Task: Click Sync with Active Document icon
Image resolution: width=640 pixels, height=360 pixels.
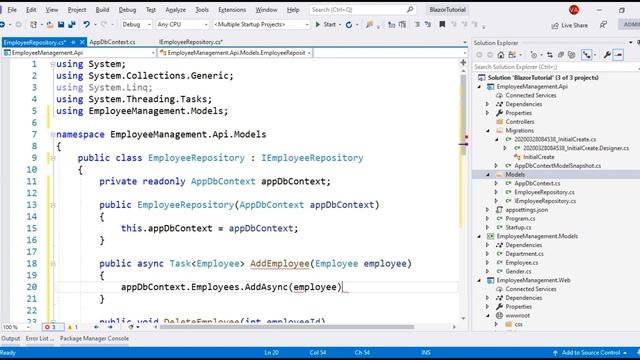Action: click(x=550, y=55)
